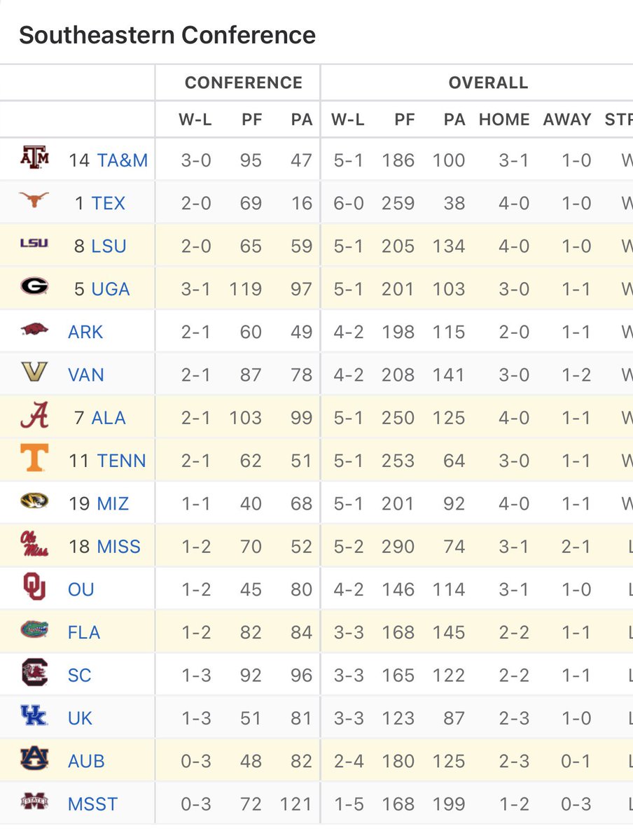Click the Georgia Bulldogs G logo
The width and height of the screenshot is (633, 840).
[34, 287]
